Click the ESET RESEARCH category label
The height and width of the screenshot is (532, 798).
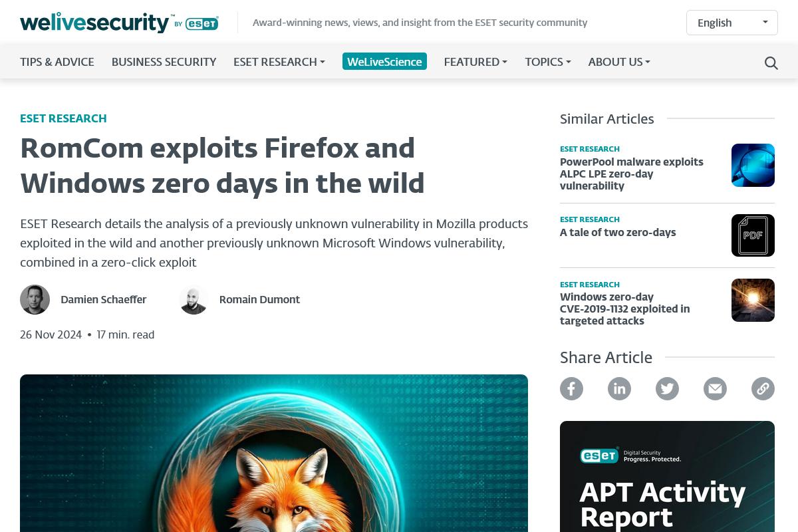coord(63,118)
